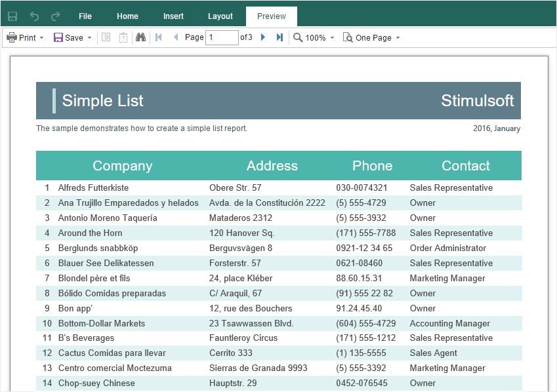This screenshot has width=557, height=392.
Task: Open the One Page view mode dropdown
Action: tap(371, 38)
